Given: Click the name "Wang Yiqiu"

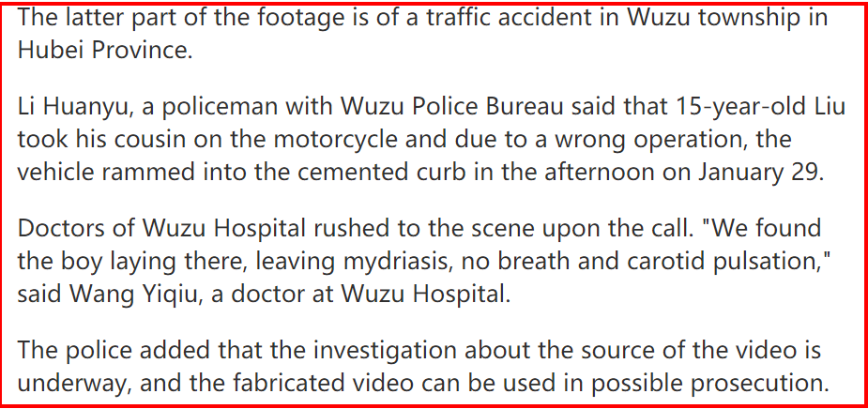Looking at the screenshot, I should point(140,294).
